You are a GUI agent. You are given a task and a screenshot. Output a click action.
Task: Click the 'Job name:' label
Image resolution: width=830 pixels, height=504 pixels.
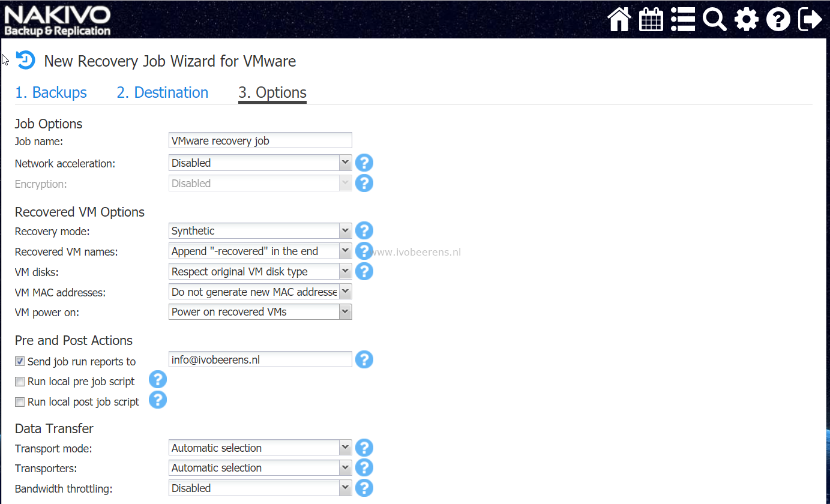coord(39,142)
